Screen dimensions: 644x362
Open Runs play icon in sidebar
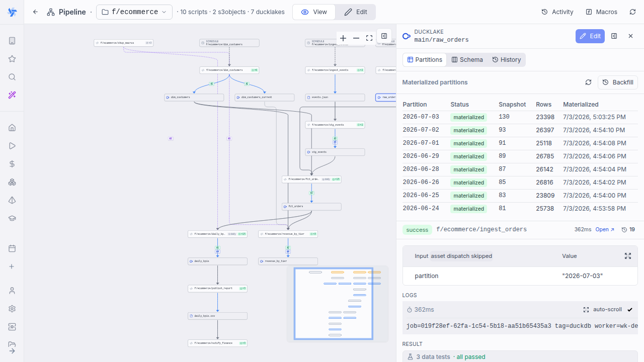pos(12,146)
